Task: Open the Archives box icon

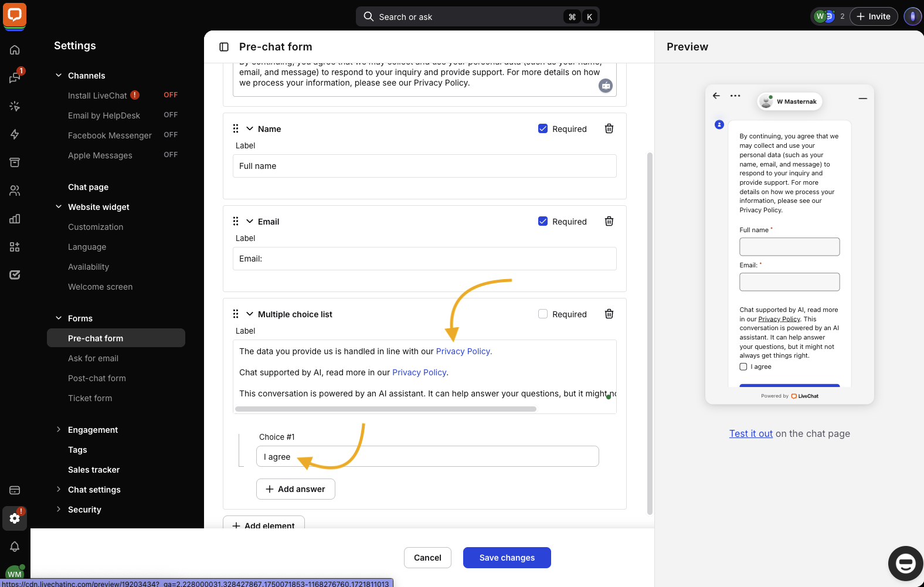Action: pos(15,162)
